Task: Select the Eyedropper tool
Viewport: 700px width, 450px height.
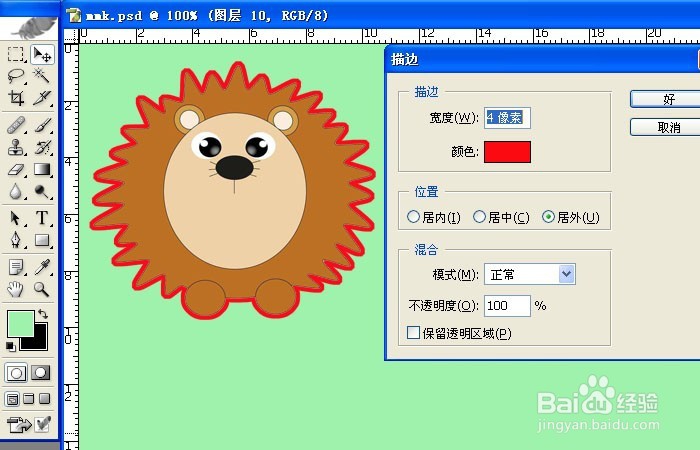Action: pyautogui.click(x=42, y=267)
